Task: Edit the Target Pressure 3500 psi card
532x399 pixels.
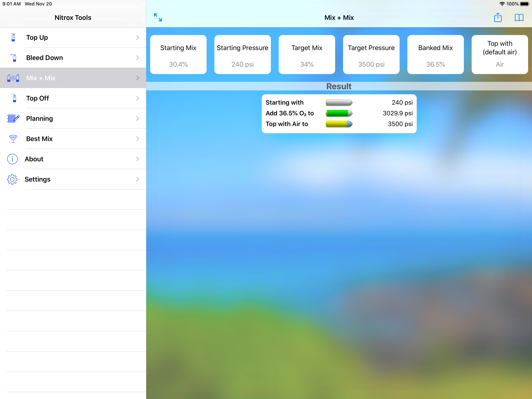Action: coord(371,55)
